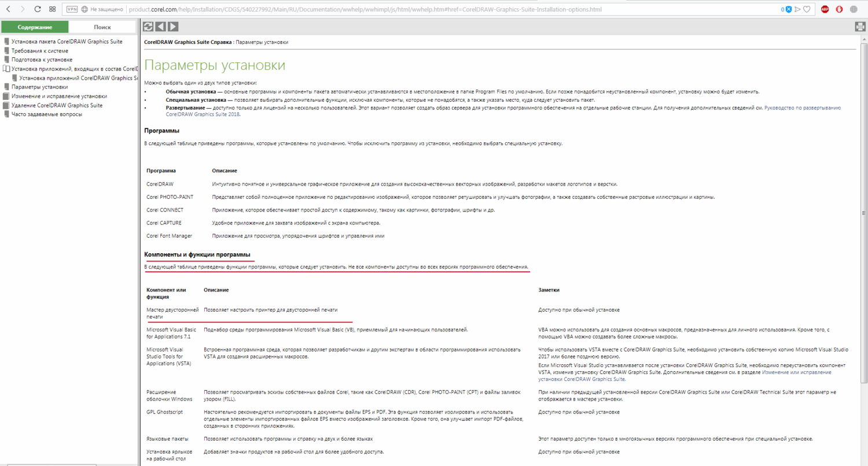Open the Speed Dial grid icon
The image size is (868, 466).
(52, 9)
